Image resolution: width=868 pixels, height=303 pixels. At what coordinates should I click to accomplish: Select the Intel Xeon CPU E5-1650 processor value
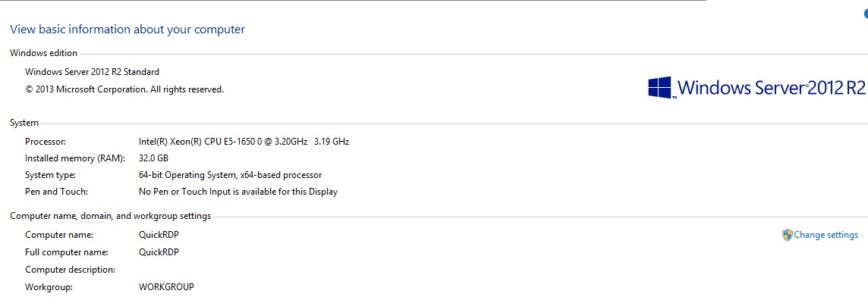tap(244, 142)
